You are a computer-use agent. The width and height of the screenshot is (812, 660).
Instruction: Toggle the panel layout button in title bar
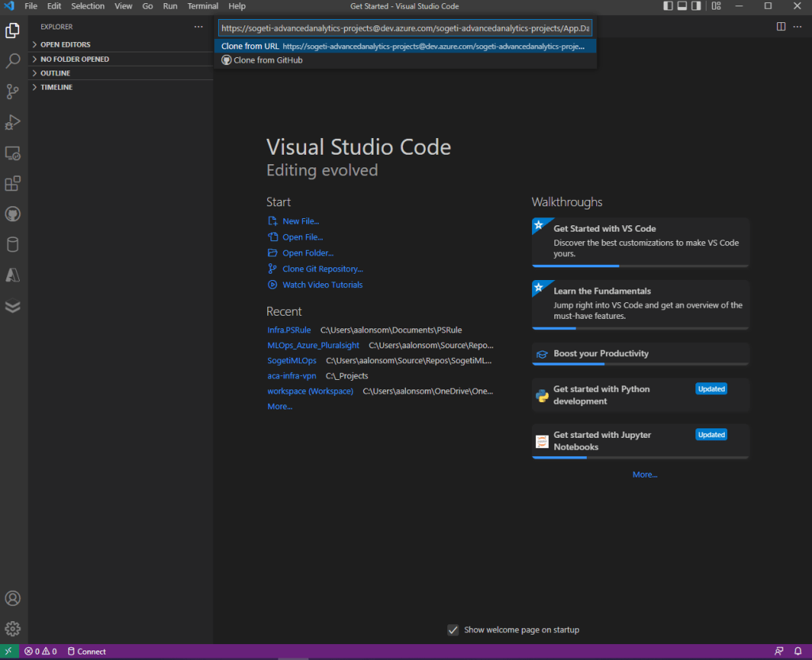point(682,6)
